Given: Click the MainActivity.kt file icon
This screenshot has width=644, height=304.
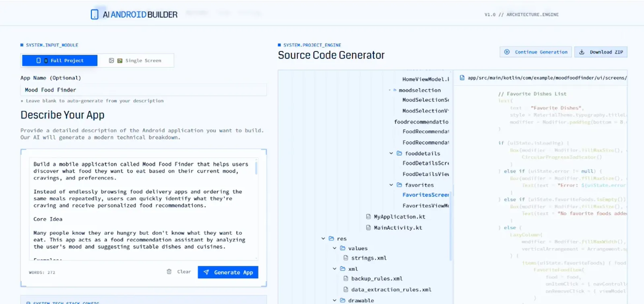Looking at the screenshot, I should (x=368, y=227).
